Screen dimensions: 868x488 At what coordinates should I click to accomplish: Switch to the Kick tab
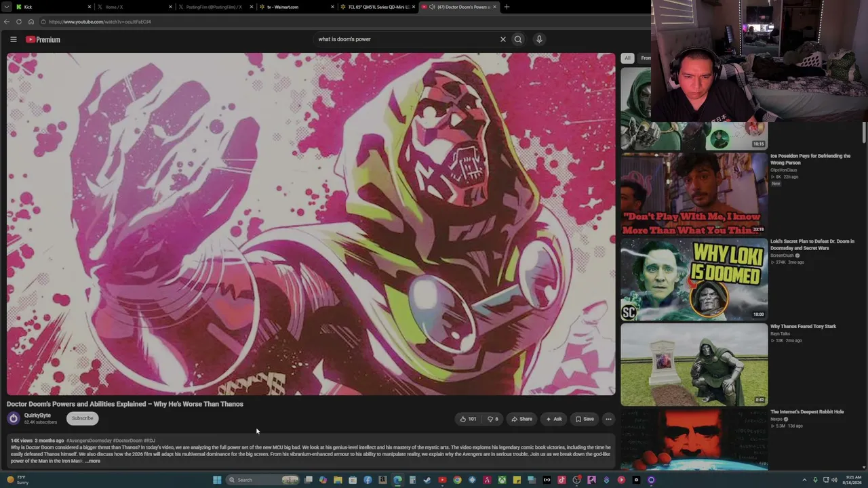pyautogui.click(x=53, y=7)
